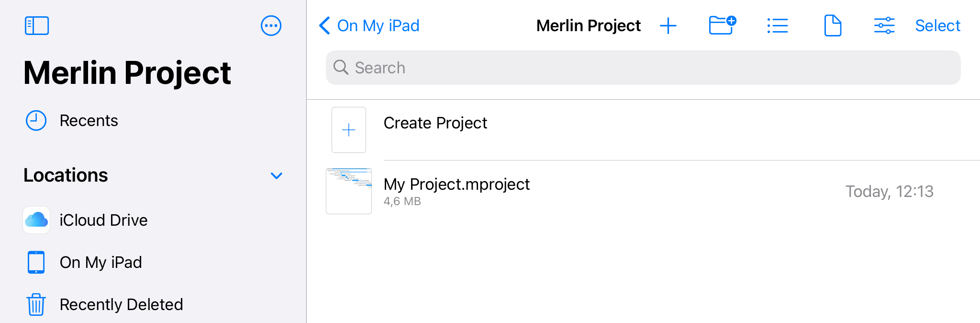
Task: Tap the plus icon to add document
Action: point(668,26)
